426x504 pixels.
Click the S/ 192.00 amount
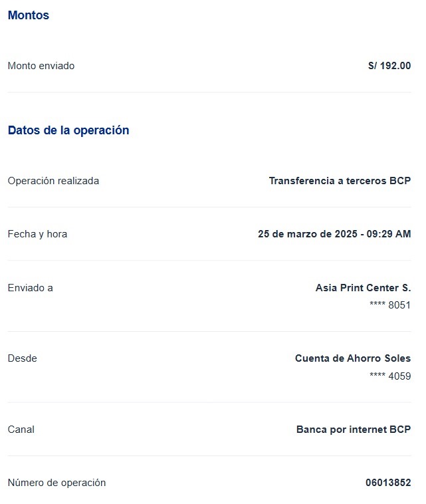[389, 66]
